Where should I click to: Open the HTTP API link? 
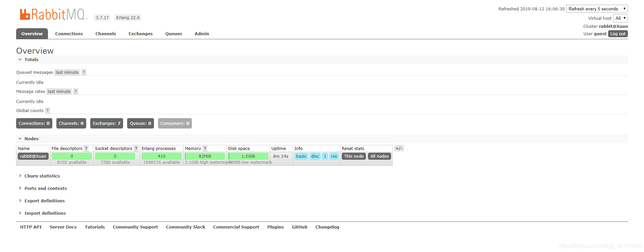pos(31,227)
